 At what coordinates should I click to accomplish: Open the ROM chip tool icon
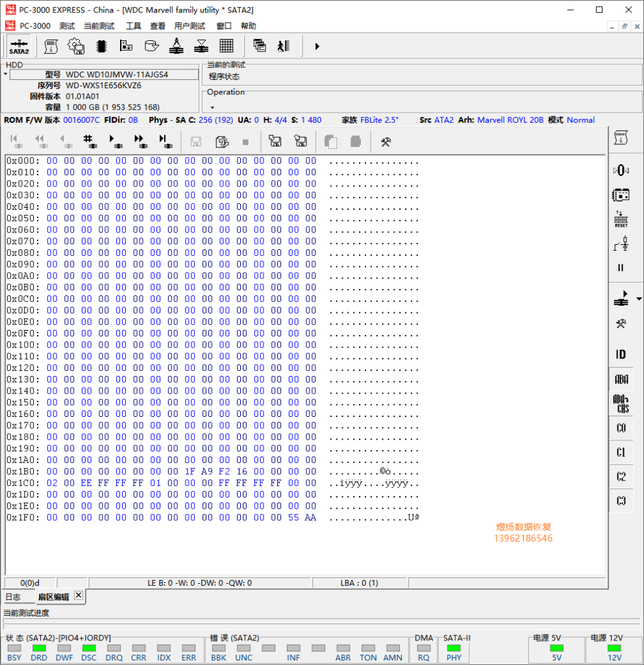point(101,46)
